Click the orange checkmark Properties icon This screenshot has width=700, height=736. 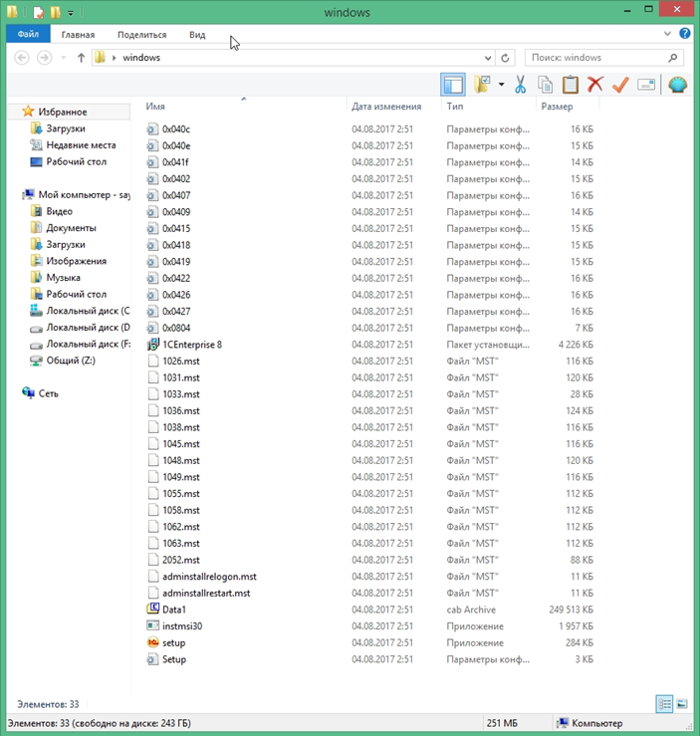click(x=620, y=85)
